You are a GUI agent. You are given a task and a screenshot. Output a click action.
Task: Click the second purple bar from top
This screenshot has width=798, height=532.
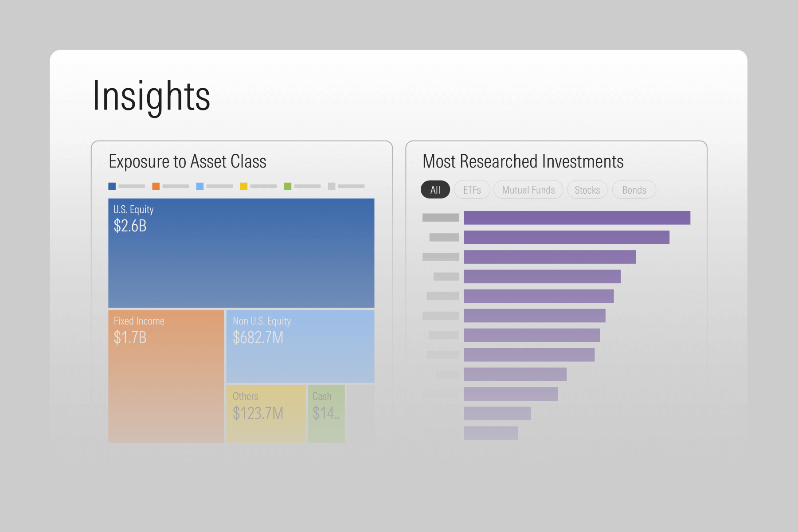tap(567, 237)
